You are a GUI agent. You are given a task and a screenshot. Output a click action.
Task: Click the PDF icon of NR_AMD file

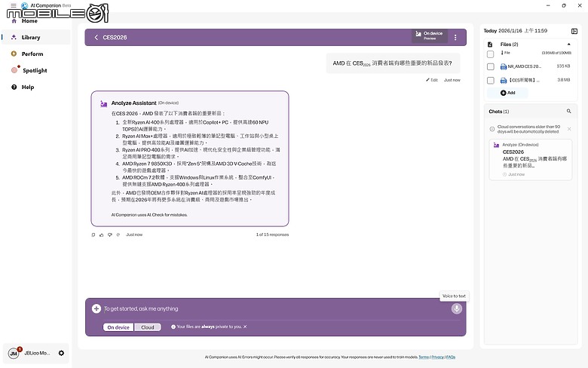504,67
